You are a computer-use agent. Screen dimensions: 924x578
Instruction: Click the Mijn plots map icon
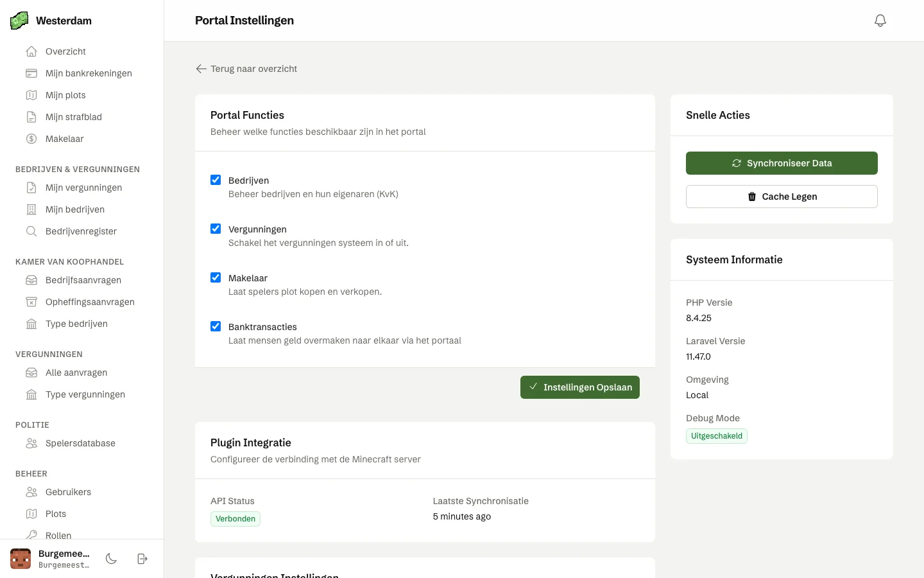31,95
